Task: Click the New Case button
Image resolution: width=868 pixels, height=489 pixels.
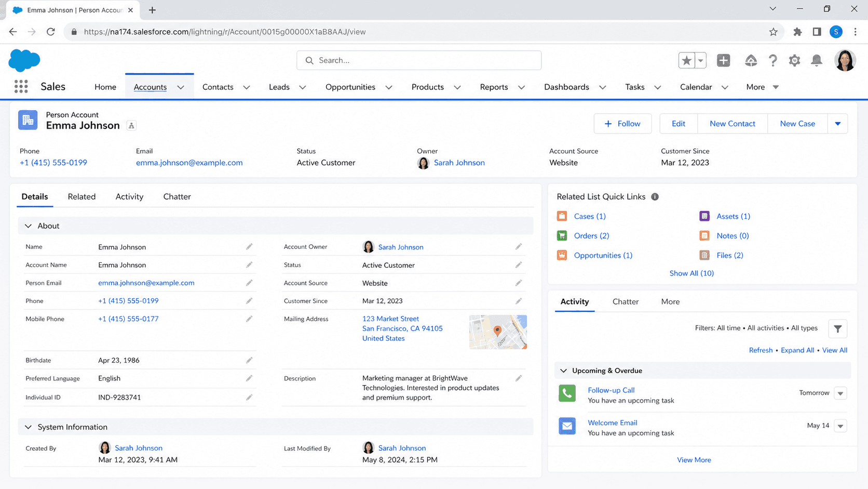Action: 797,124
